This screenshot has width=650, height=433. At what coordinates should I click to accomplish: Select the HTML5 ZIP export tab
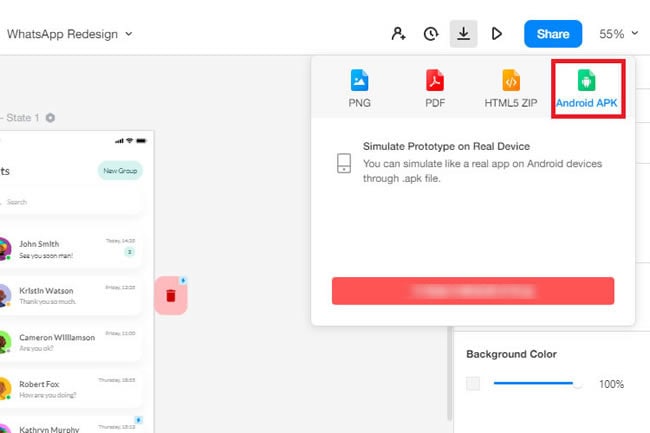(x=511, y=89)
